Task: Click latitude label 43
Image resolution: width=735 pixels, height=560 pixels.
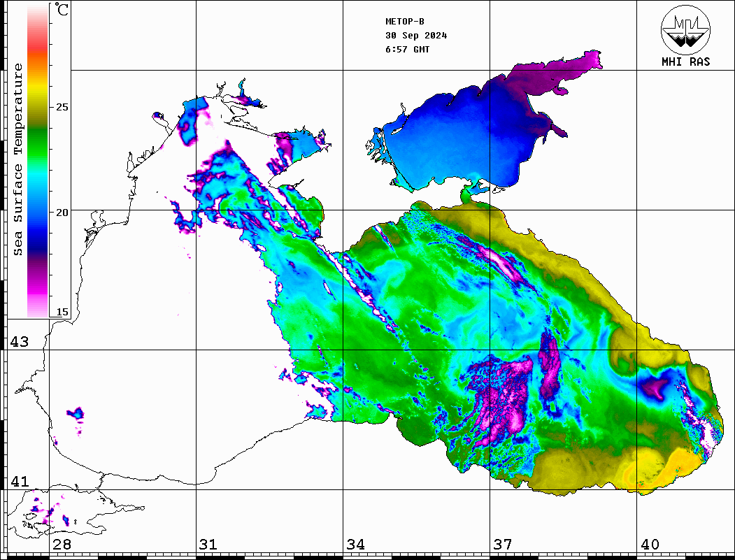Action: (20, 342)
